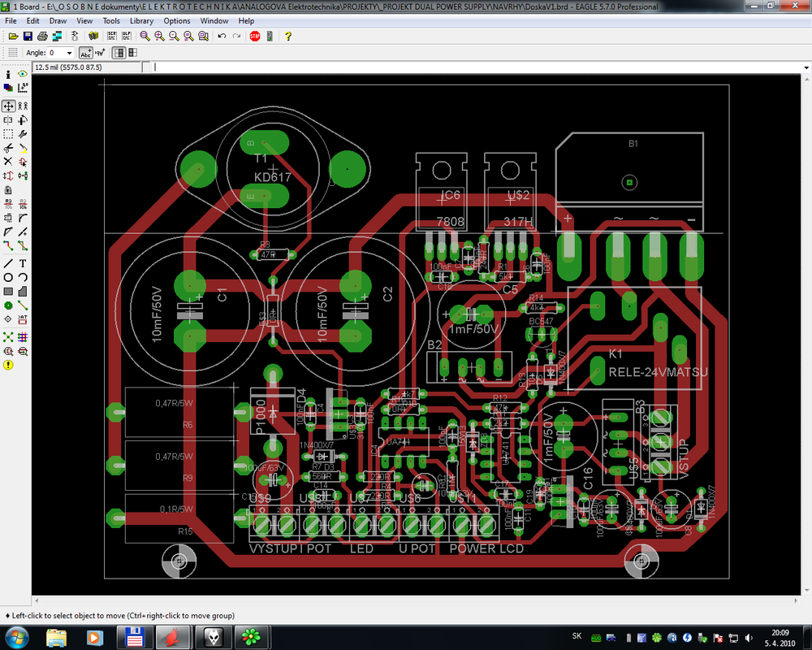Image resolution: width=812 pixels, height=650 pixels.
Task: Open the Library menu
Action: [x=141, y=21]
